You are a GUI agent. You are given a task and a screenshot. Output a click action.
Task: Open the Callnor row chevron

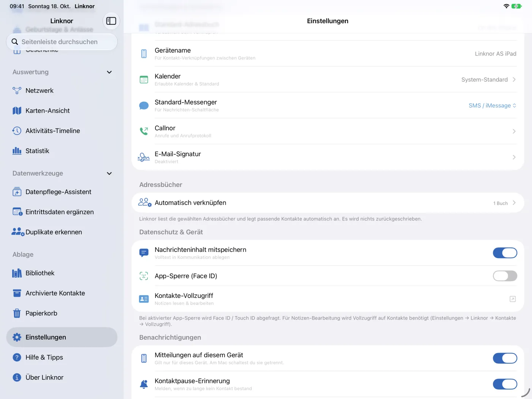coord(514,131)
